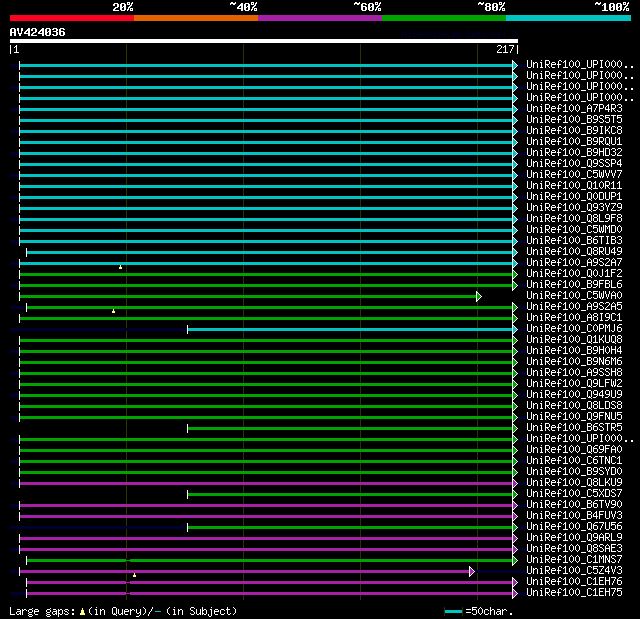Open the UniRef100_B9HD32 hit label

coord(574,153)
